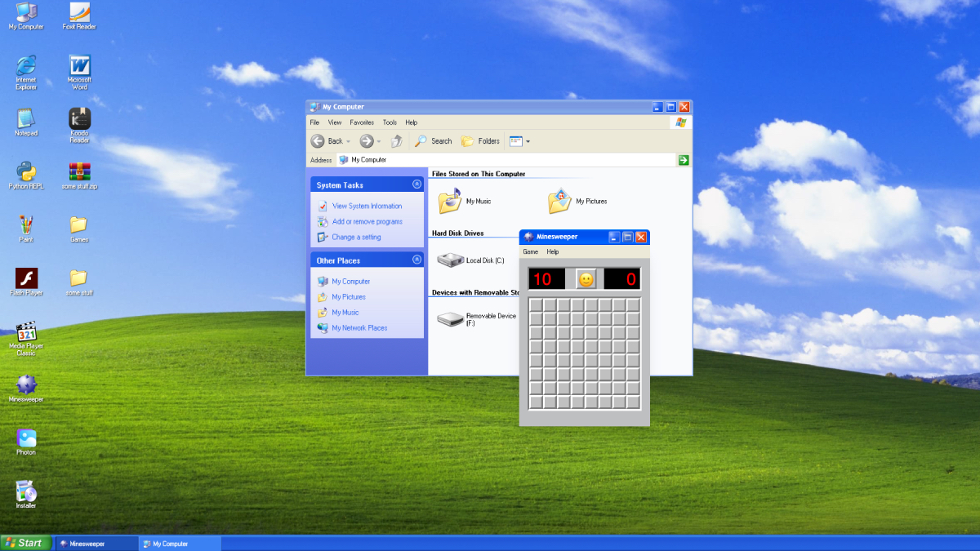Viewport: 980px width, 551px height.
Task: Select the Local Disk (C:) drive icon
Action: point(450,260)
